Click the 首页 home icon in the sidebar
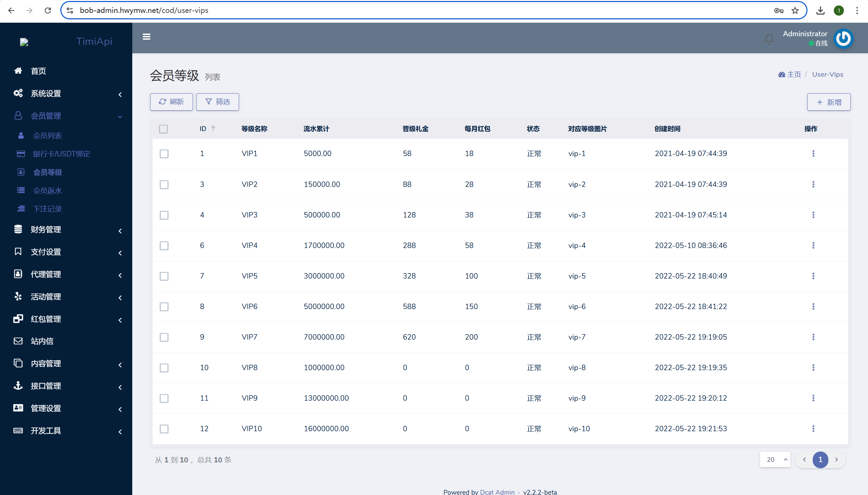The width and height of the screenshot is (868, 495). click(x=18, y=71)
